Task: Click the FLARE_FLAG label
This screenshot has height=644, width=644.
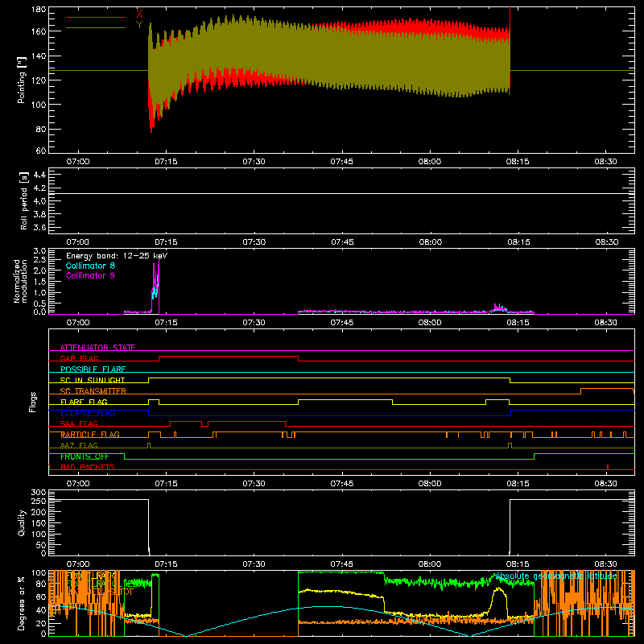Action: (84, 402)
